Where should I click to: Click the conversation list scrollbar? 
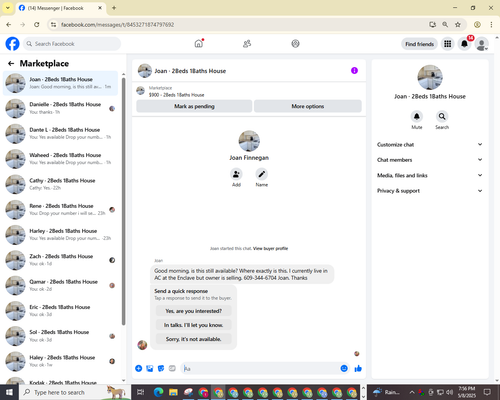(124, 202)
